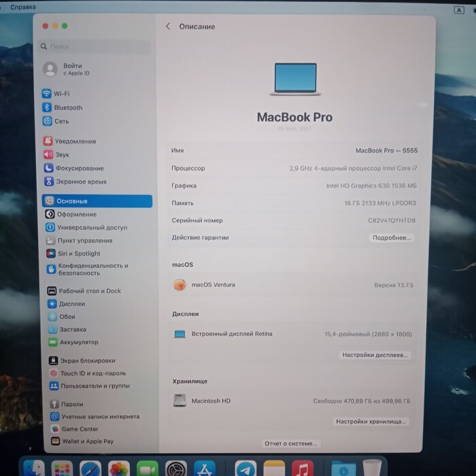Launch Safari from the Dock
The width and height of the screenshot is (476, 476).
pos(90,468)
